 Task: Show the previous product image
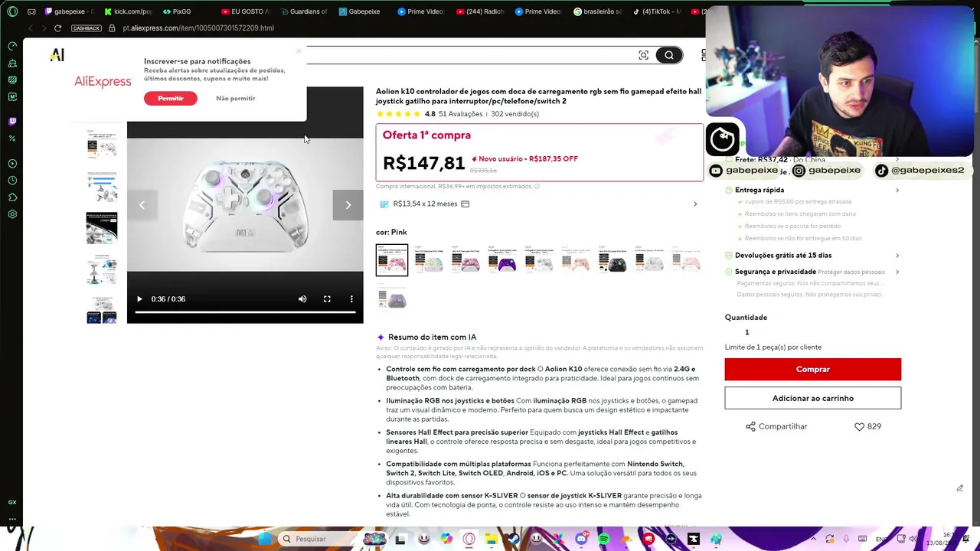click(142, 205)
